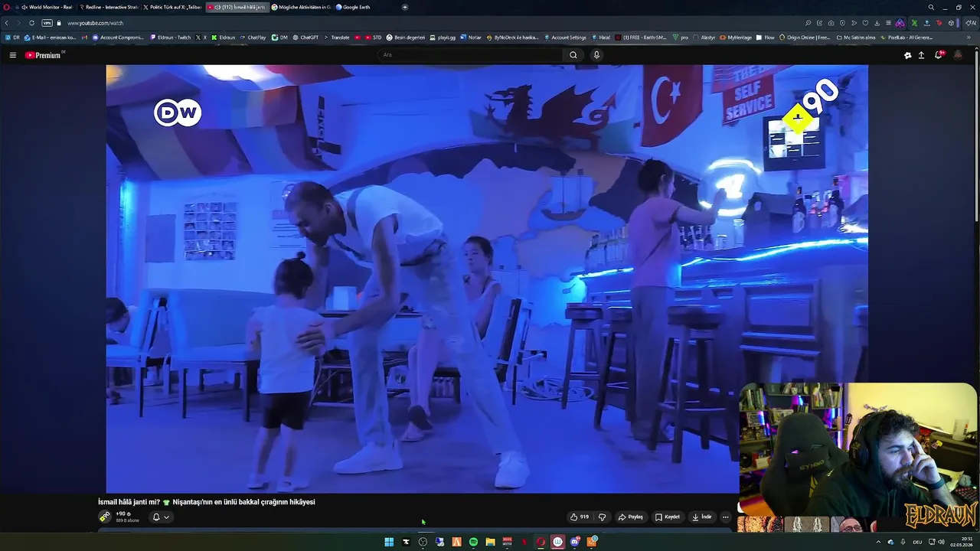Viewport: 980px width, 551px height.
Task: Open the Account Settings bookmark
Action: pos(565,37)
